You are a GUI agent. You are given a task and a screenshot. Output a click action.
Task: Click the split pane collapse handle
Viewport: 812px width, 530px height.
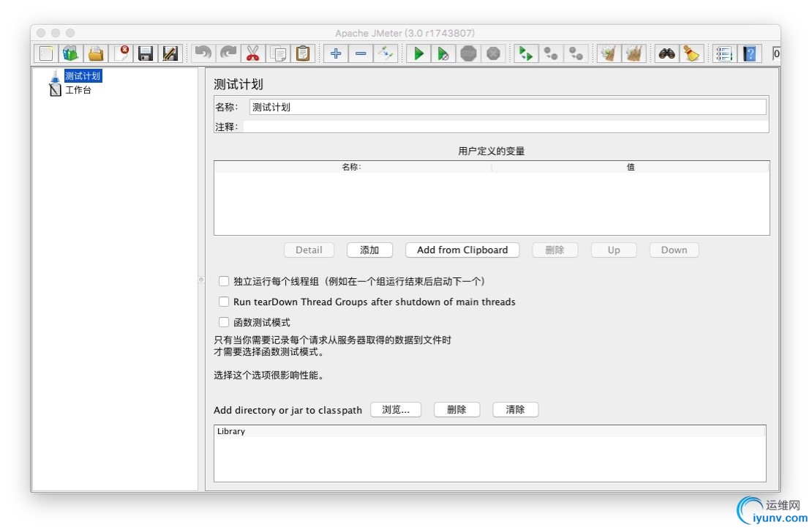(x=201, y=280)
